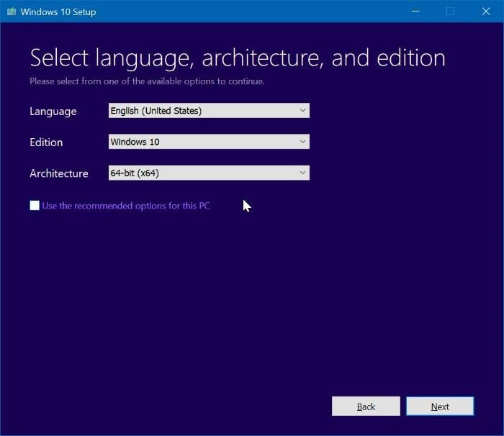The width and height of the screenshot is (504, 436).
Task: Click the chevron arrow of the Language combo box
Action: pyautogui.click(x=302, y=111)
